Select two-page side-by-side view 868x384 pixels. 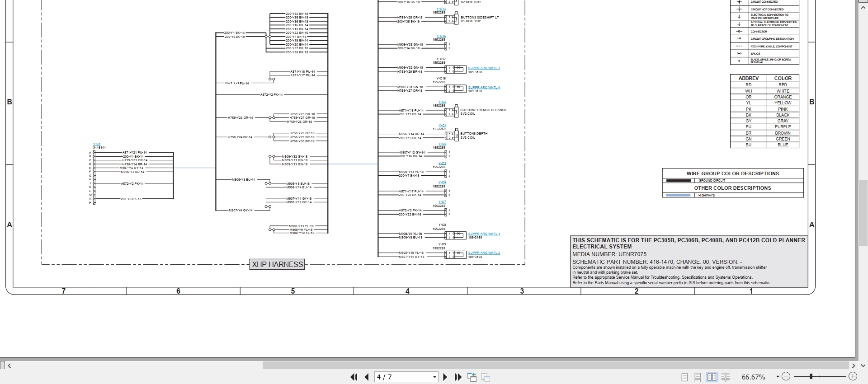pos(712,377)
